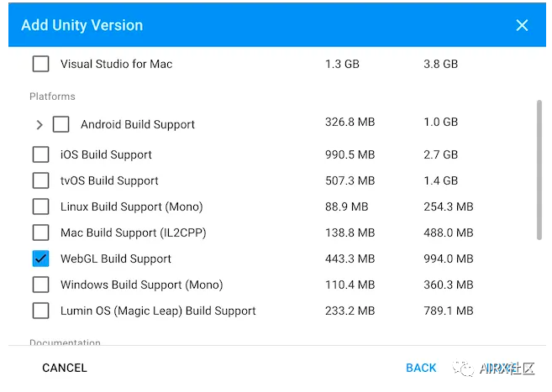Viewport: 552px width, 392px height.
Task: Enable Linux Build Support (Mono)
Action: pyautogui.click(x=40, y=206)
